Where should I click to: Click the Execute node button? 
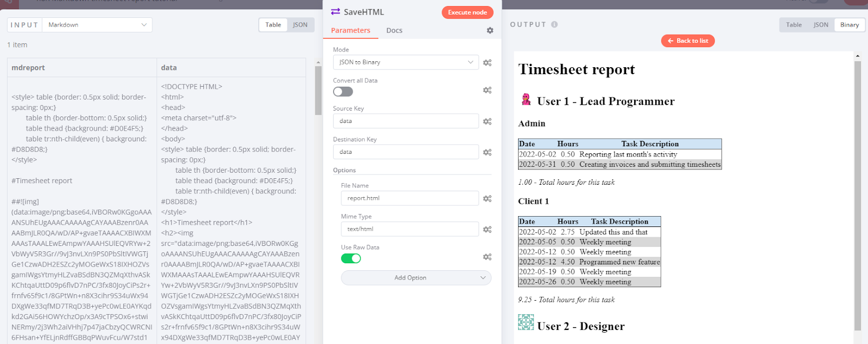pos(467,12)
